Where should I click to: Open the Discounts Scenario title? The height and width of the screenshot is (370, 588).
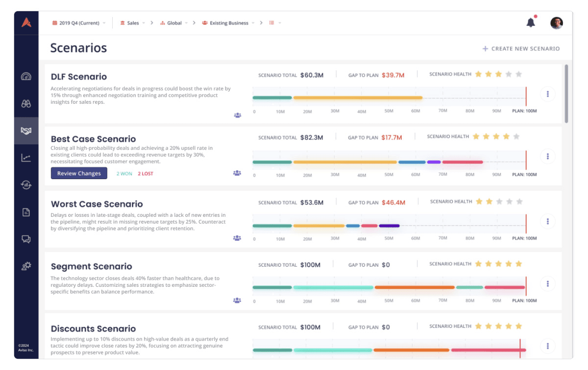pos(94,328)
